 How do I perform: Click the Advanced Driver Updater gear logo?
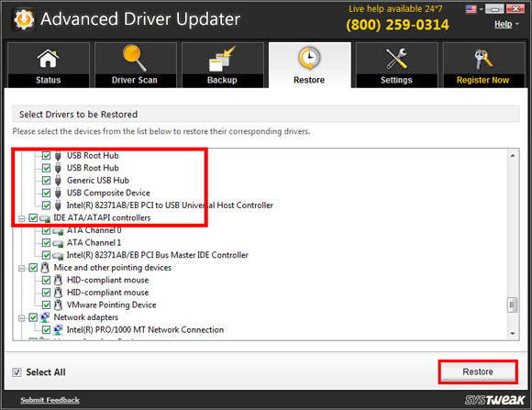point(24,19)
